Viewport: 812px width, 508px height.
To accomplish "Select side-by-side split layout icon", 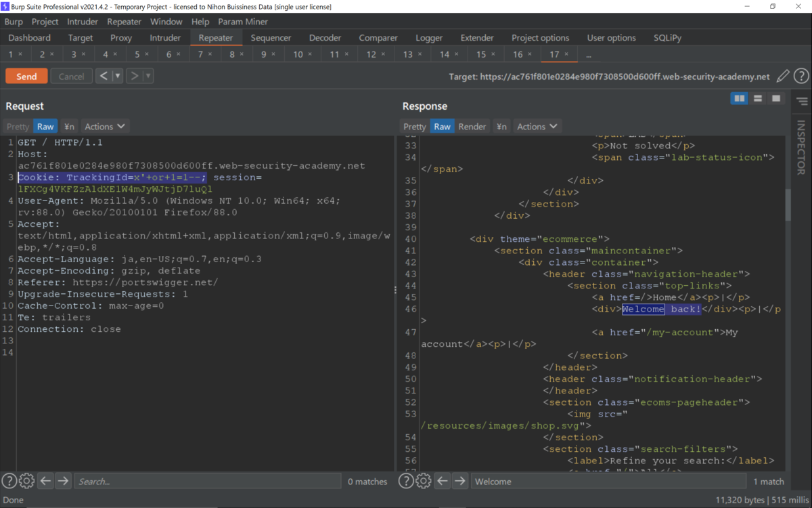I will coord(740,99).
